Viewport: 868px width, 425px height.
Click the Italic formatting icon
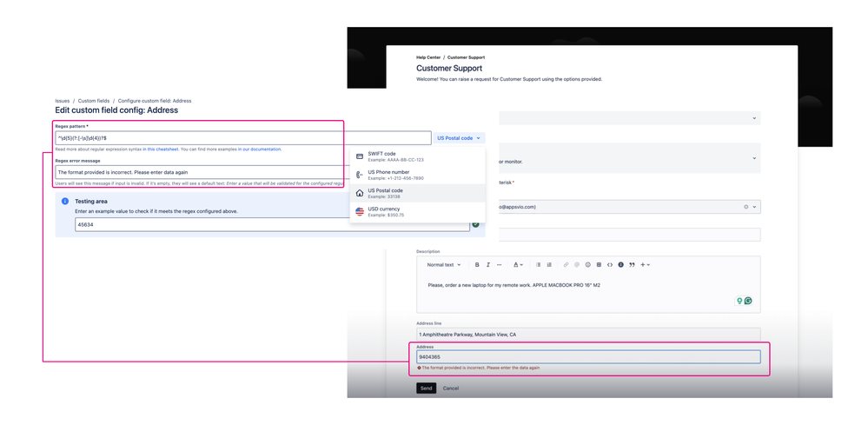click(488, 265)
